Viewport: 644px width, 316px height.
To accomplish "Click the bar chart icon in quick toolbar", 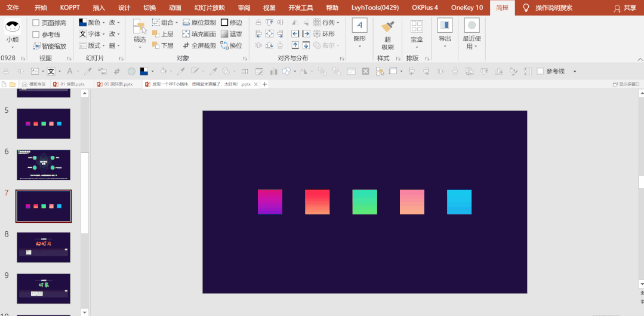I will (x=273, y=72).
